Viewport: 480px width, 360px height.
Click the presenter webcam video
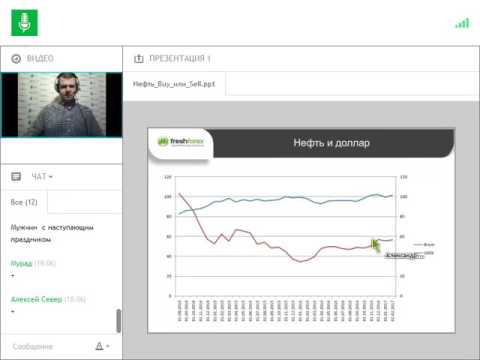[x=62, y=105]
